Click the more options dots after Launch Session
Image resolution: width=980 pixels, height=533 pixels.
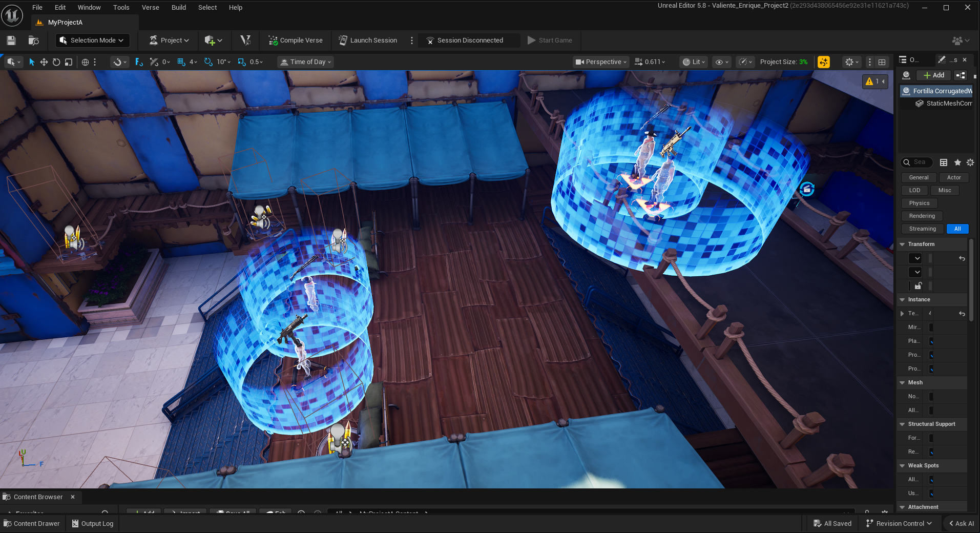[x=412, y=40]
